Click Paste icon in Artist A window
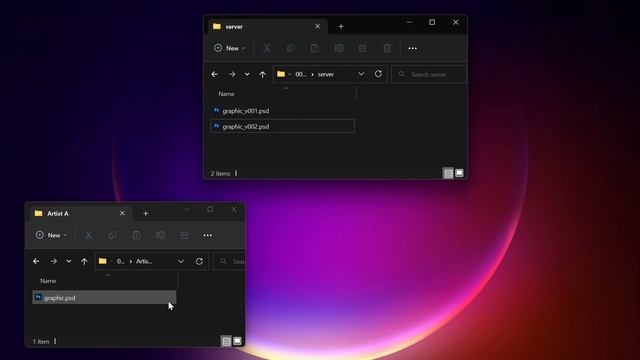 point(136,235)
